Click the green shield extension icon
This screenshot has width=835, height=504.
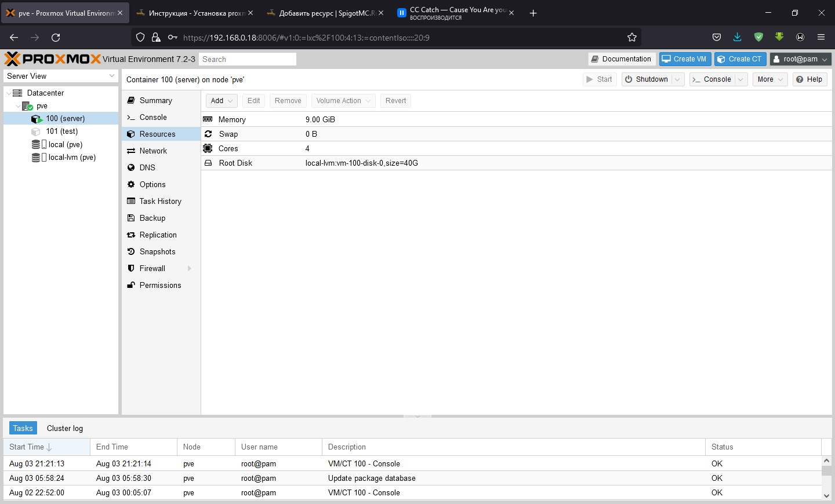(x=758, y=37)
